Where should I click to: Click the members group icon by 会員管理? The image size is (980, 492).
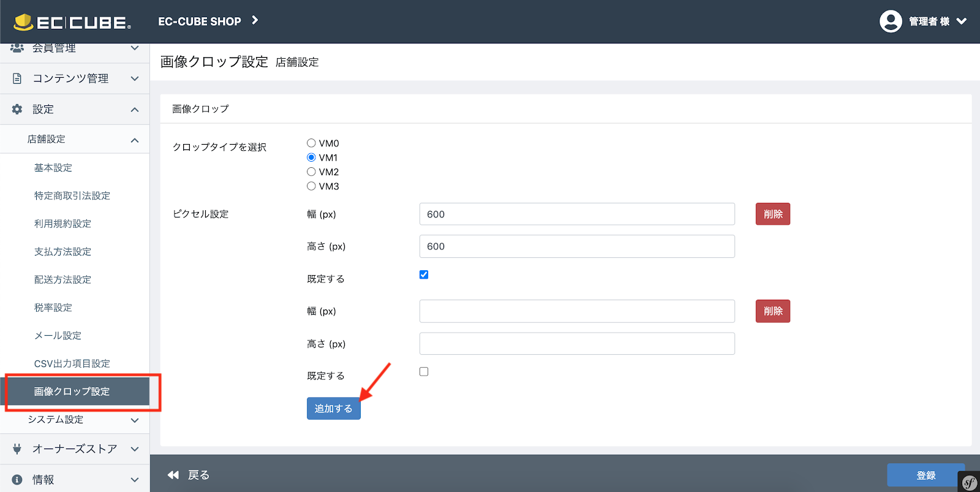pos(17,48)
